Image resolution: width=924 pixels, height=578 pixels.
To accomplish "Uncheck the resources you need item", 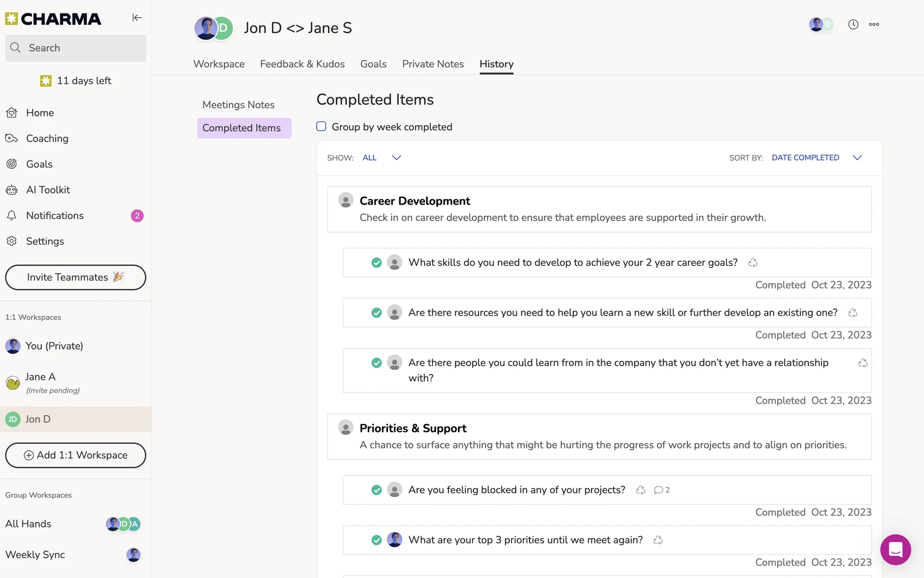I will point(376,313).
